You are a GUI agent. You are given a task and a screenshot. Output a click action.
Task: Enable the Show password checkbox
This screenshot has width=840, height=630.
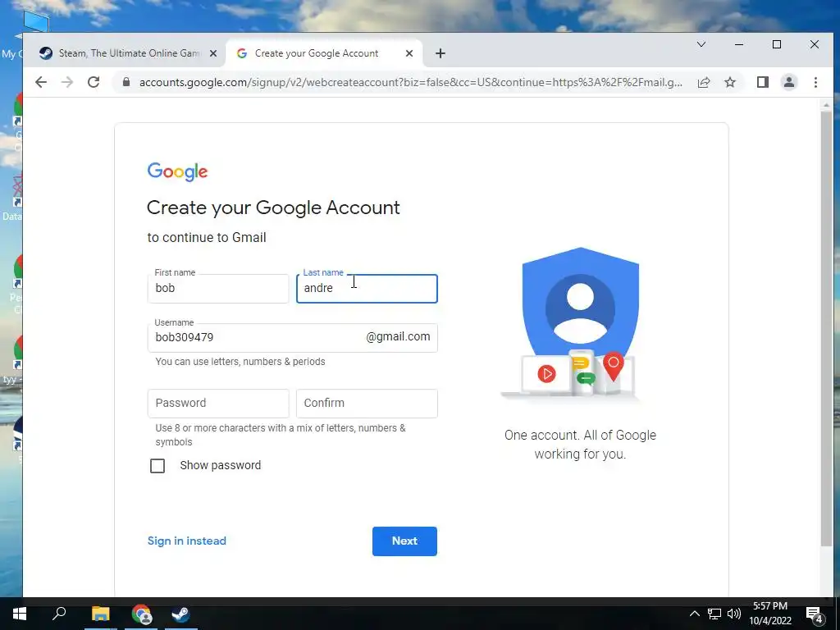click(157, 466)
